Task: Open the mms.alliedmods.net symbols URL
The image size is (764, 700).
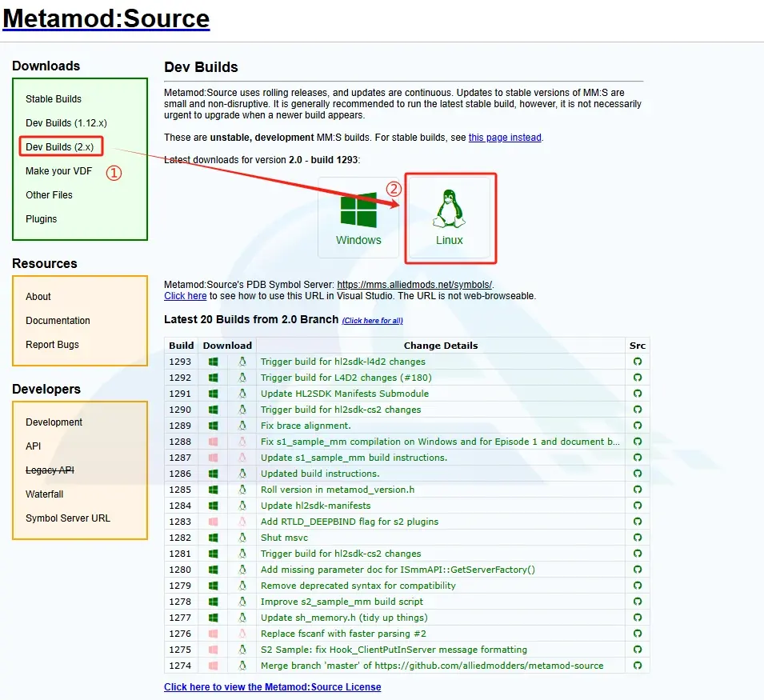Action: tap(414, 285)
